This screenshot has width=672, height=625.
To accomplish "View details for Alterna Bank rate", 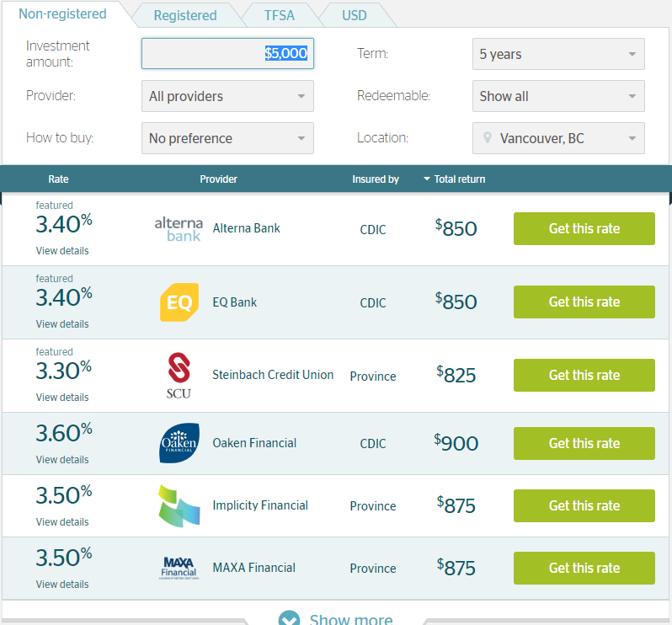I will (62, 251).
